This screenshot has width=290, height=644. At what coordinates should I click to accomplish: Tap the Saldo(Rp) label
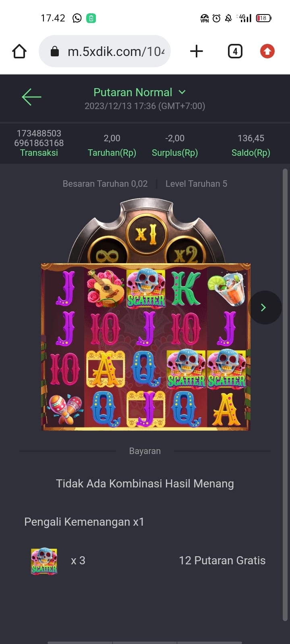point(251,153)
